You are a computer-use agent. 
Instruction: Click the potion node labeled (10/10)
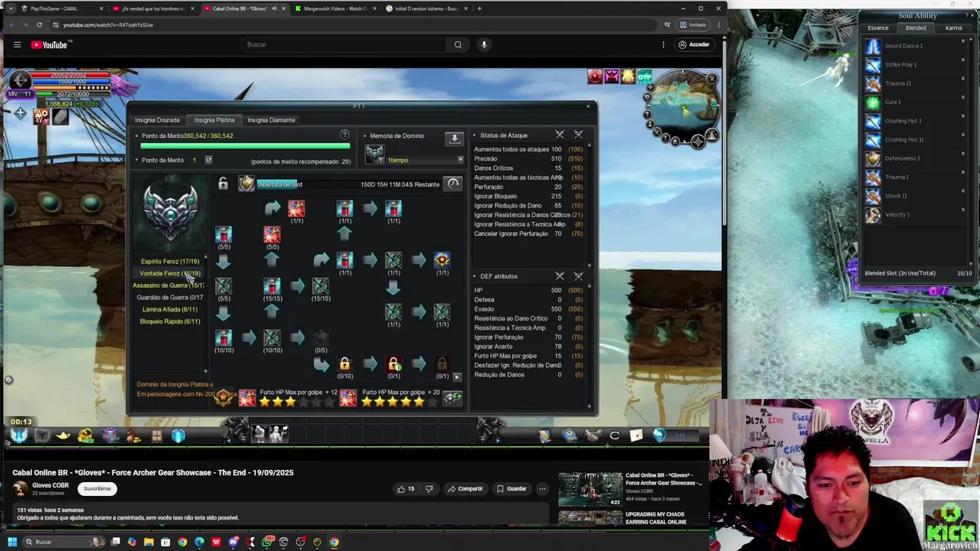224,338
